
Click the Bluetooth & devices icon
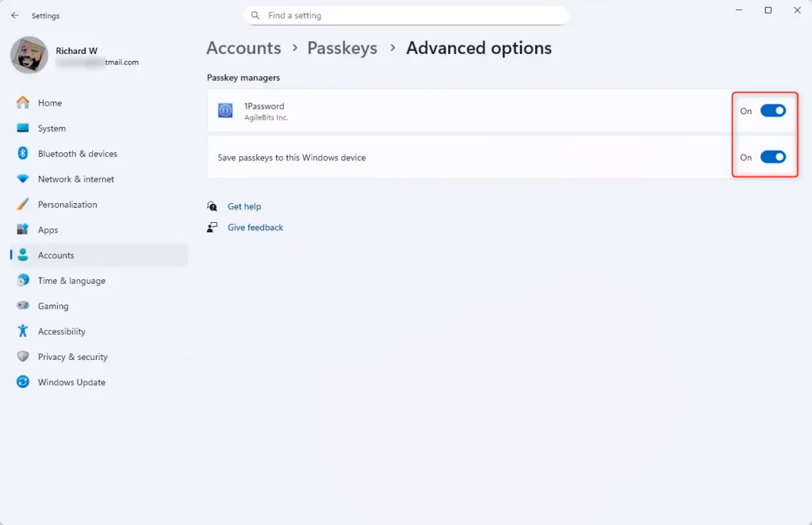coord(23,154)
